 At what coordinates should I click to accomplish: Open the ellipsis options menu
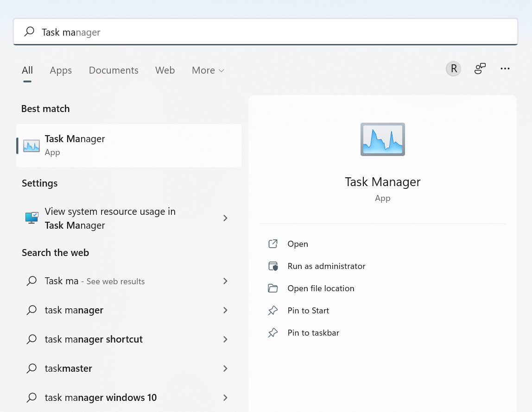point(505,69)
